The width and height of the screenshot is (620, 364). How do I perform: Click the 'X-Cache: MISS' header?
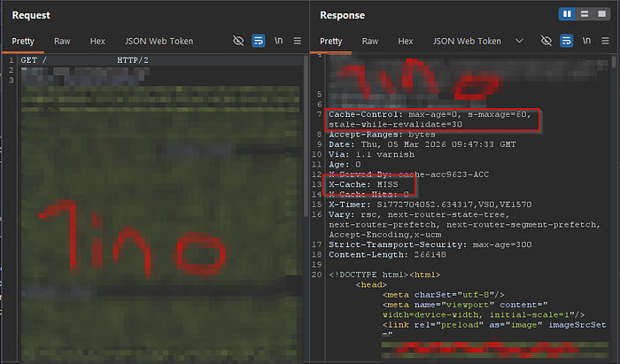point(363,184)
